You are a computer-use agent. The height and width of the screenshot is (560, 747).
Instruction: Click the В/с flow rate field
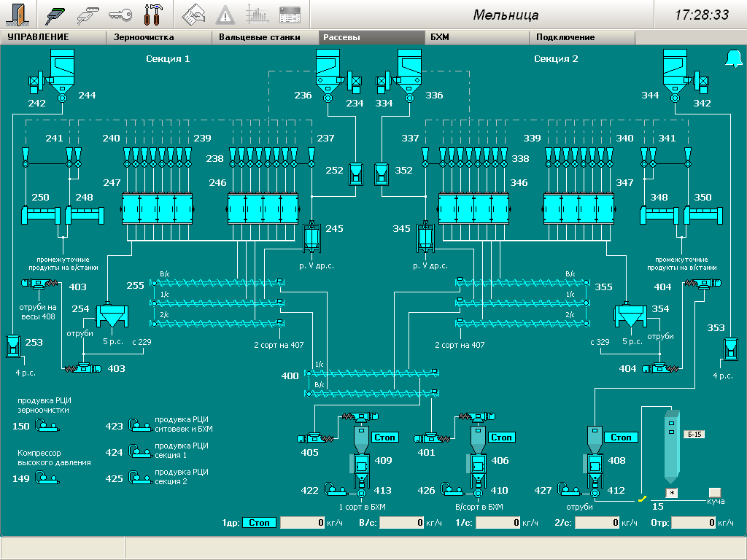tap(402, 523)
